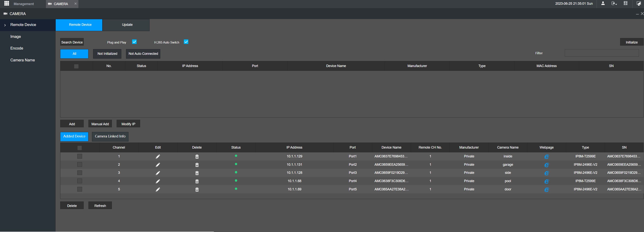Edit channel 5 door camera
The image size is (644, 232).
coord(158,189)
